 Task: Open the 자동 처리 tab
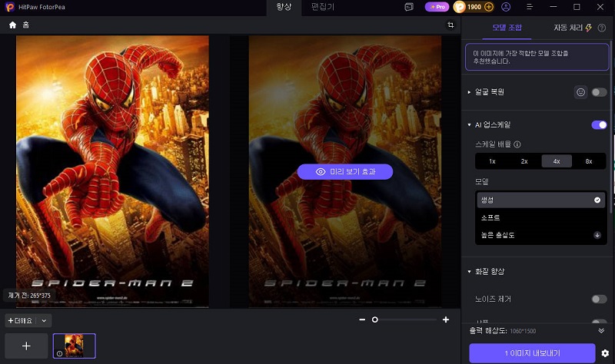[x=568, y=28]
